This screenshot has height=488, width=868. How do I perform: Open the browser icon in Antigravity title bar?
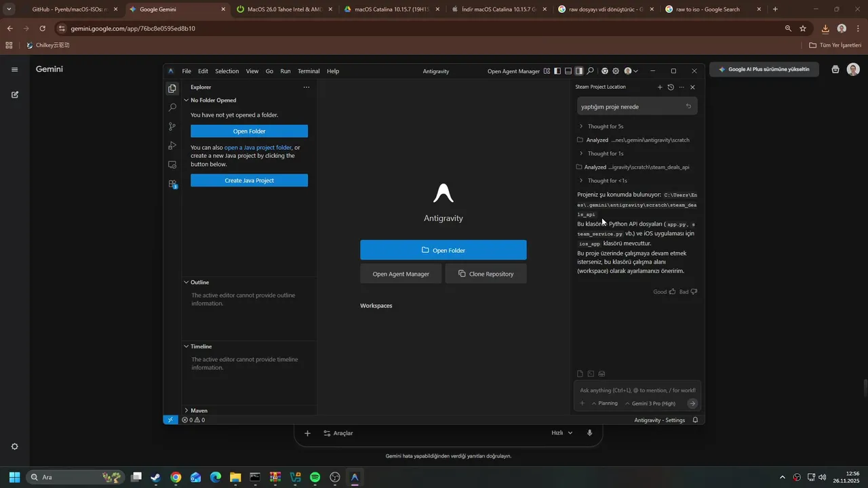605,71
